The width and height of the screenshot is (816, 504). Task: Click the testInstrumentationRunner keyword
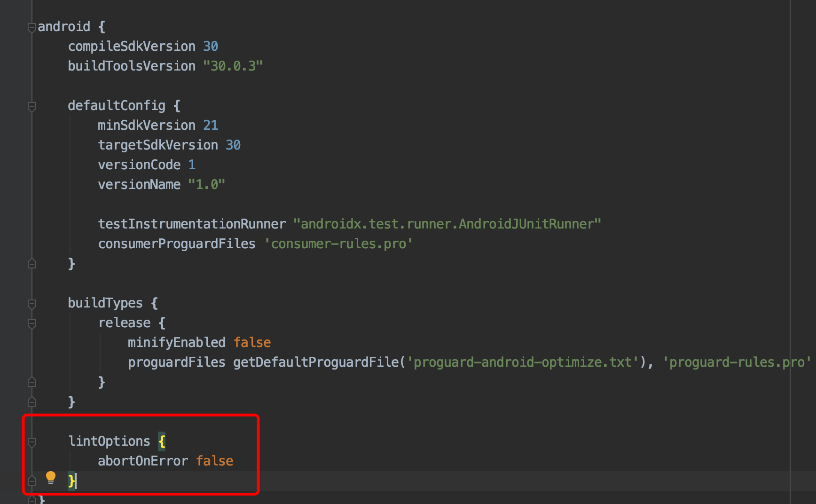[x=192, y=224]
